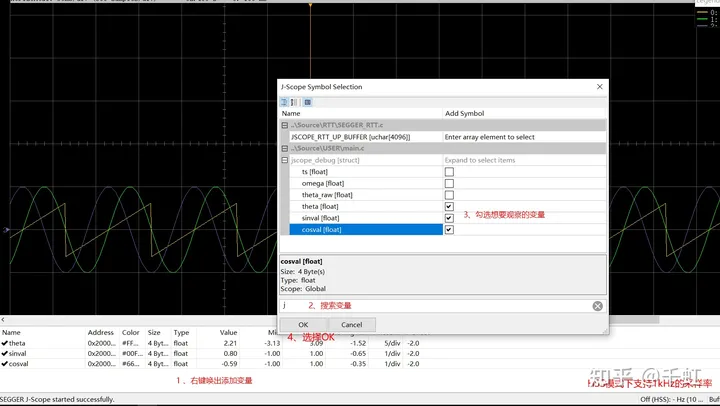
Task: Click the second toolbar icon in Symbol Selection
Action: 294,102
